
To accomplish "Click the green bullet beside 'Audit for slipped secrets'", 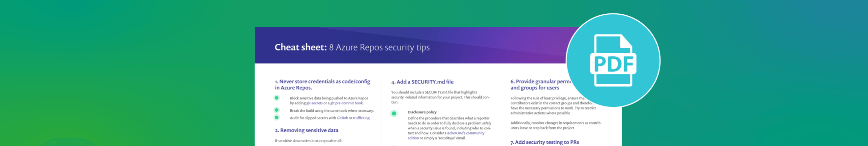I will tap(277, 117).
